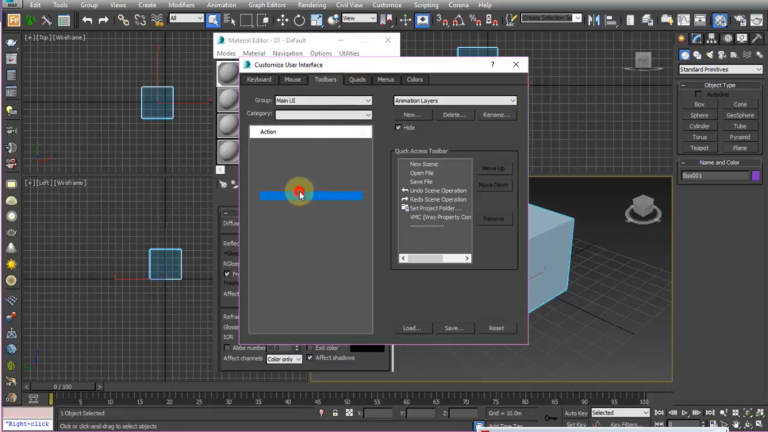The image size is (768, 432).
Task: Select the Cameras category icon in Create panel
Action: pyautogui.click(x=722, y=55)
